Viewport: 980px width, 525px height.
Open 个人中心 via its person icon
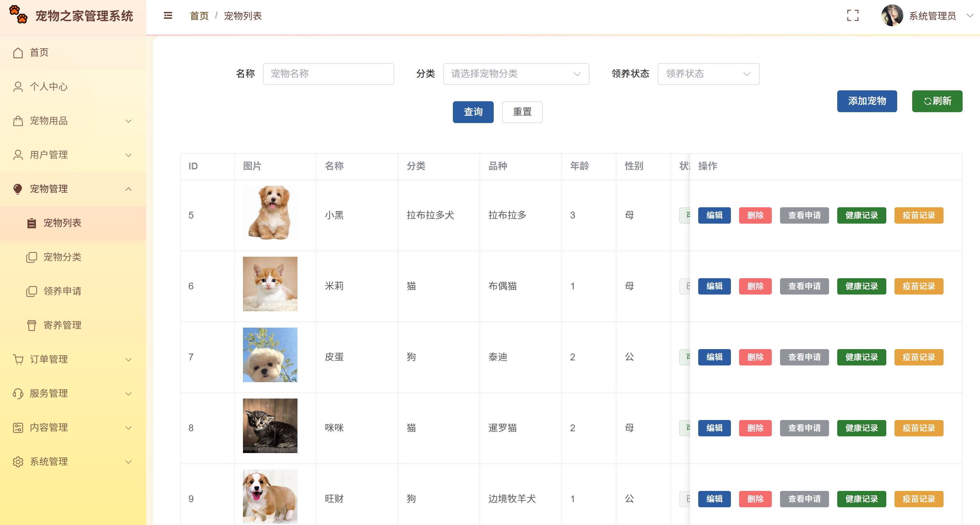click(18, 87)
